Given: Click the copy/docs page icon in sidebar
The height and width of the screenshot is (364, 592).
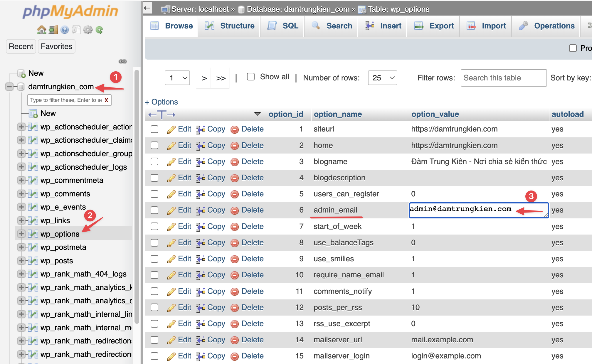Looking at the screenshot, I should coord(76,30).
